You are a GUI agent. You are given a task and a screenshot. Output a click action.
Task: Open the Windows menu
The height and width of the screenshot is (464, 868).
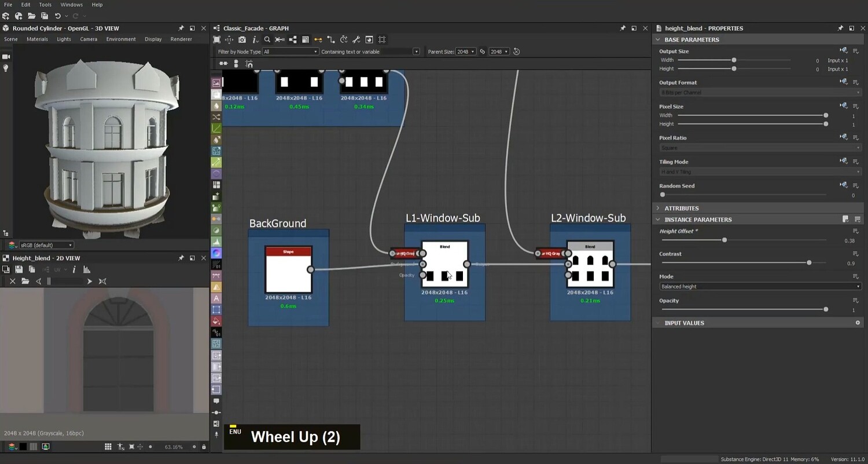[71, 4]
